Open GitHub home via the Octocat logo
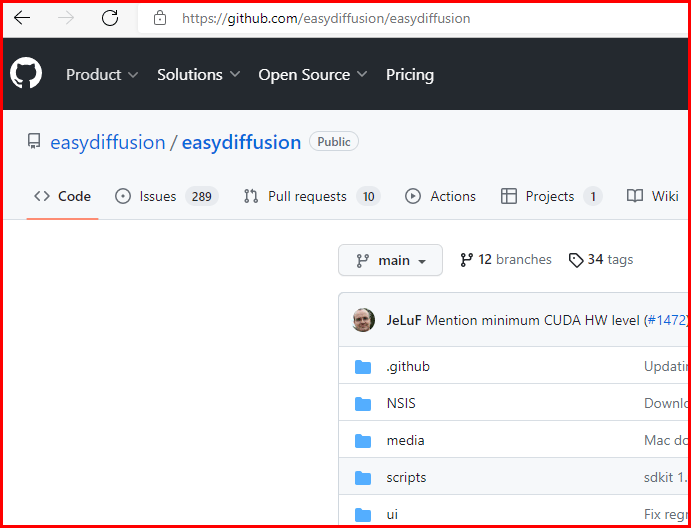 click(26, 73)
